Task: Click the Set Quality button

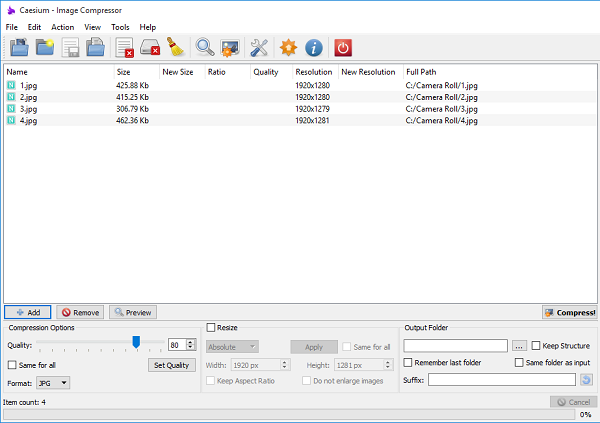Action: tap(172, 365)
